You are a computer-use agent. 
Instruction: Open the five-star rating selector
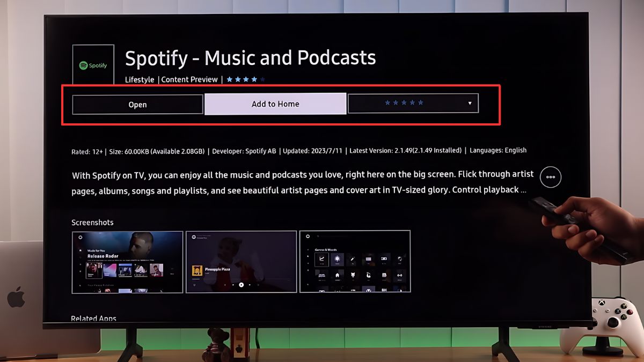tap(413, 103)
